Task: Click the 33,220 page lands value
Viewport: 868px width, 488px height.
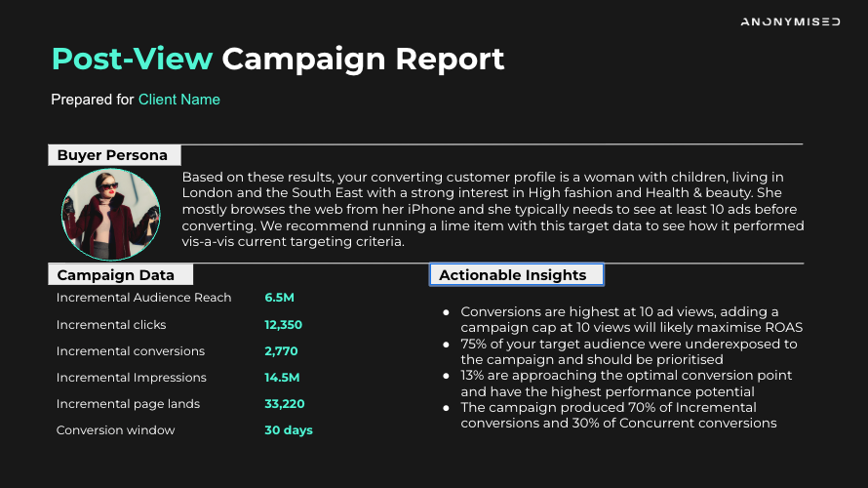Action: coord(284,403)
